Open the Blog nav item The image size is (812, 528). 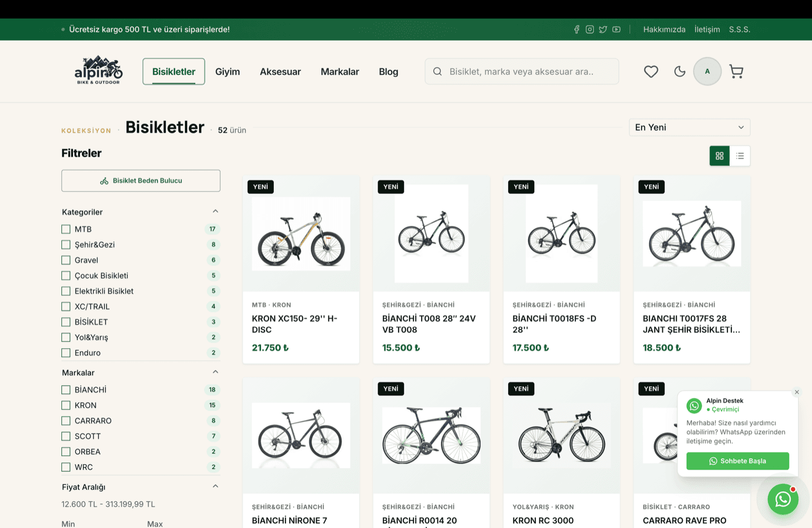coord(389,71)
